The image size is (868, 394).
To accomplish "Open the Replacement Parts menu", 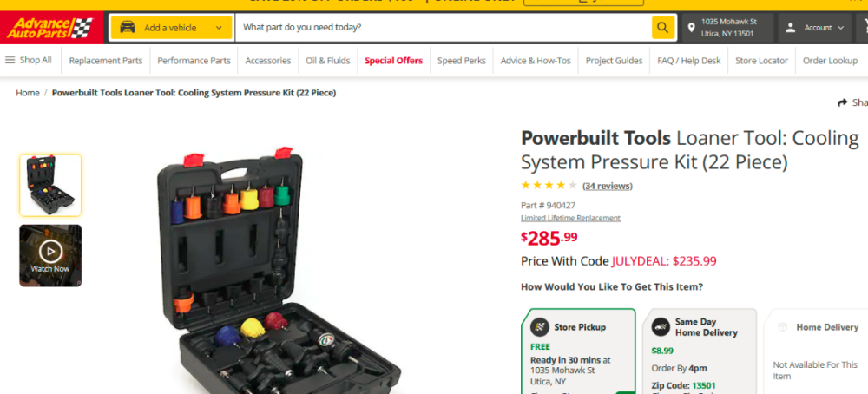I will tap(106, 61).
